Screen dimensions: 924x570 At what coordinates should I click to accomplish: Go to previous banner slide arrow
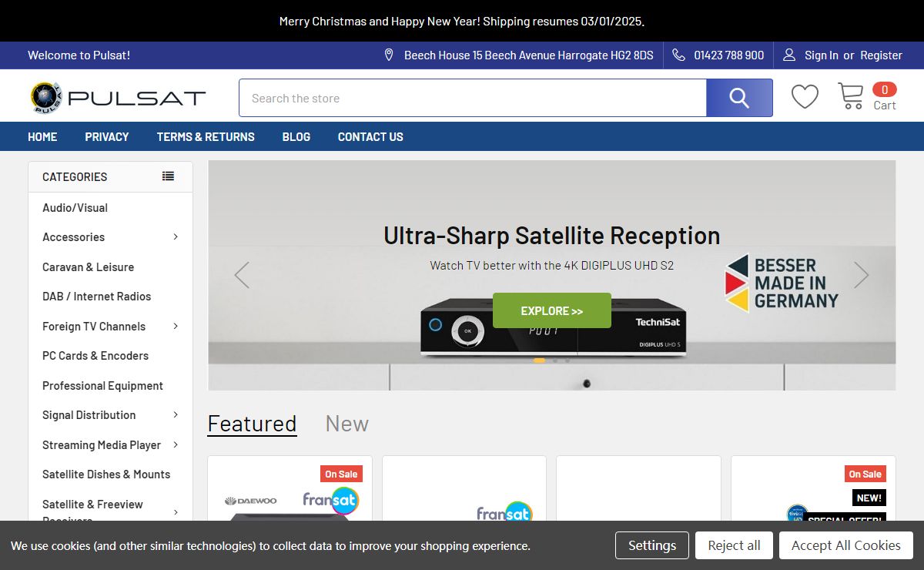(x=242, y=275)
